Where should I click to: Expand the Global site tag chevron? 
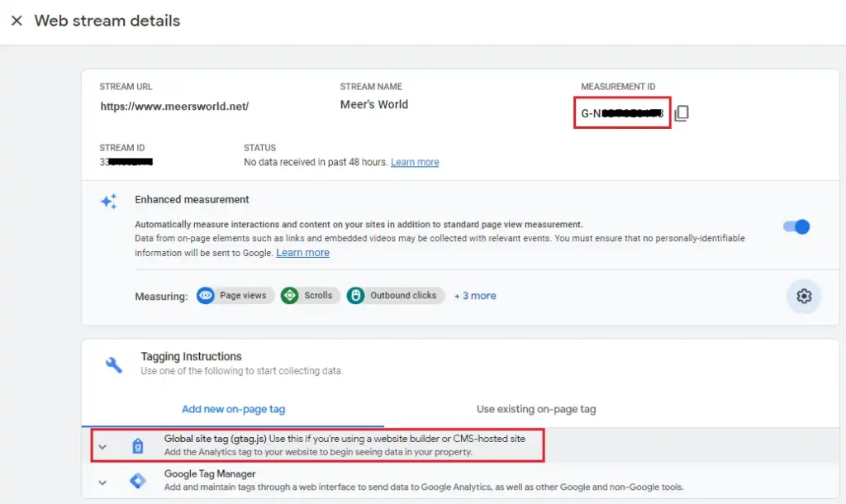102,447
